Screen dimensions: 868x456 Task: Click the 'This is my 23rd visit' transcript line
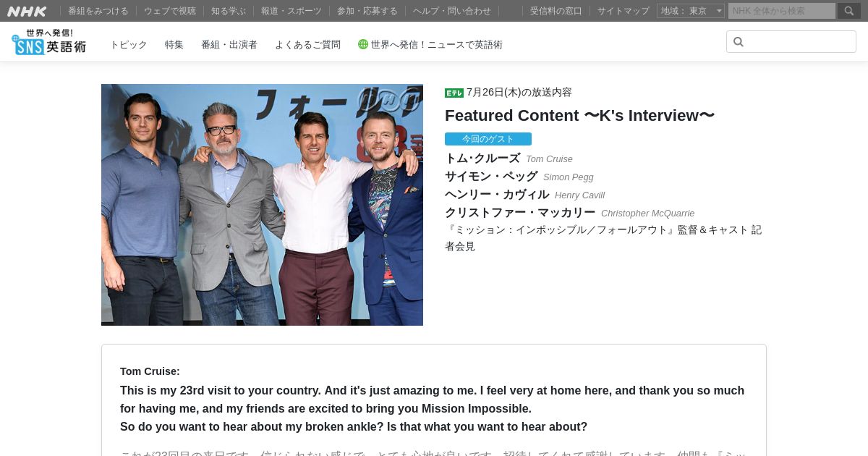(x=432, y=400)
